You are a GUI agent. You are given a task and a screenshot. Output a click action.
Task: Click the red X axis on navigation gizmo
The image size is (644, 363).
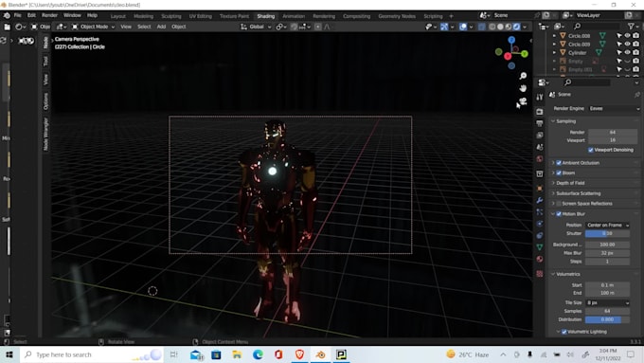(508, 56)
